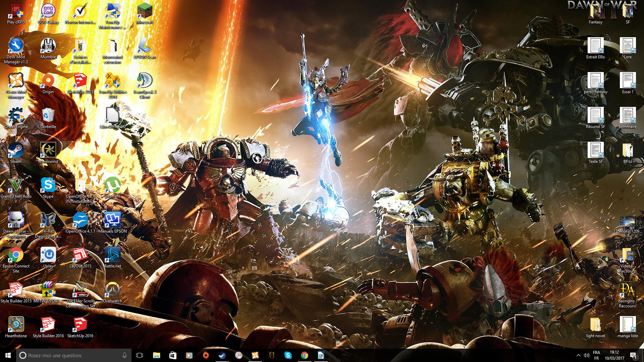Select the Texte SF document
Screen dimensions: 644x362
click(x=595, y=153)
